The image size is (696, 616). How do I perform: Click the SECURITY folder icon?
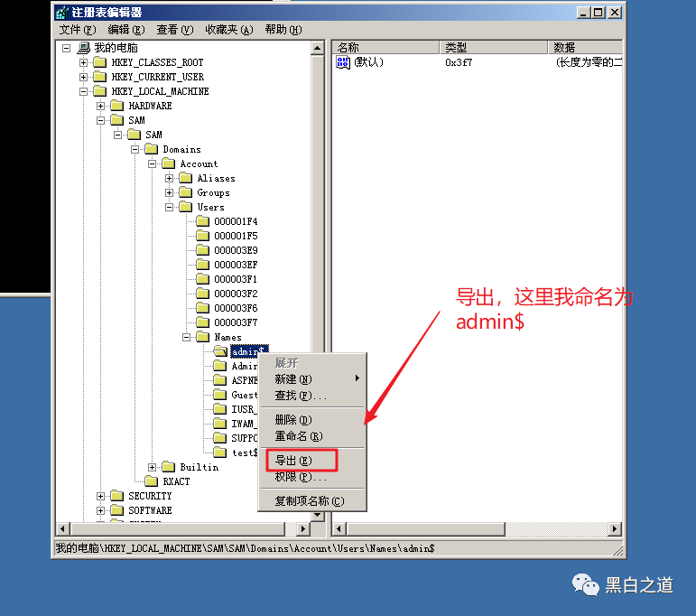point(117,496)
